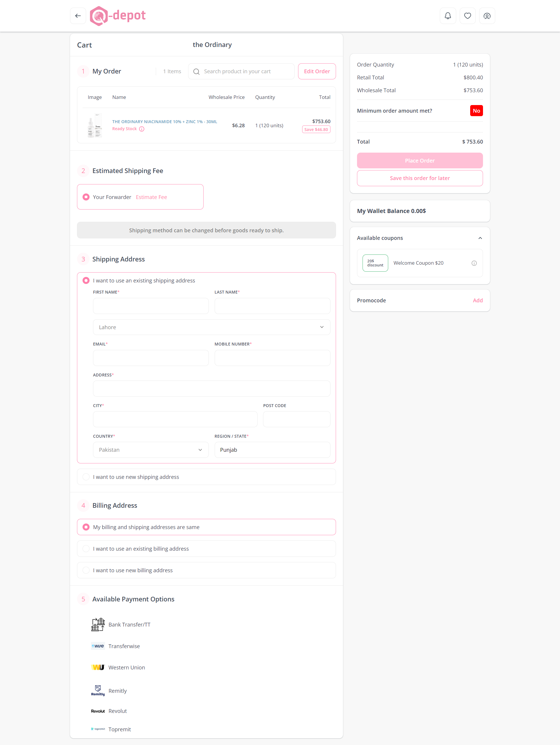Open wishlist heart icon
560x745 pixels.
(x=467, y=16)
